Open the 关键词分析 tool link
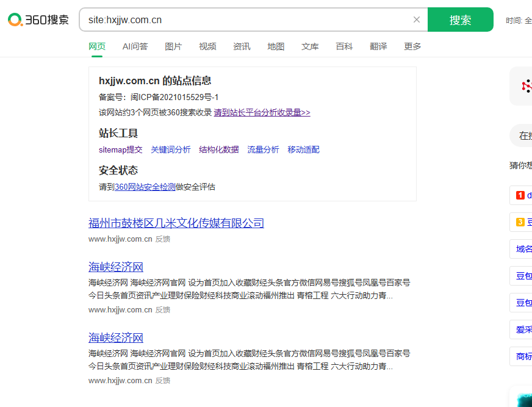Image resolution: width=532 pixels, height=407 pixels. (171, 149)
